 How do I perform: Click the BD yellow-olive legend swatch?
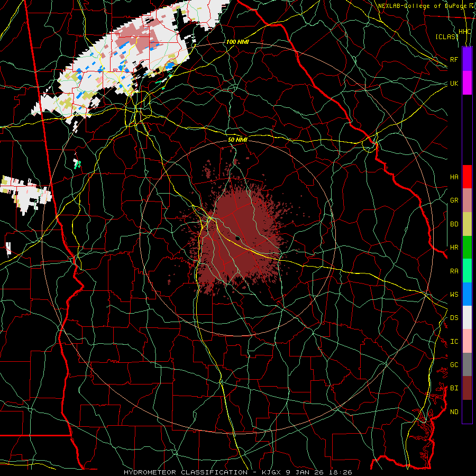(x=467, y=224)
